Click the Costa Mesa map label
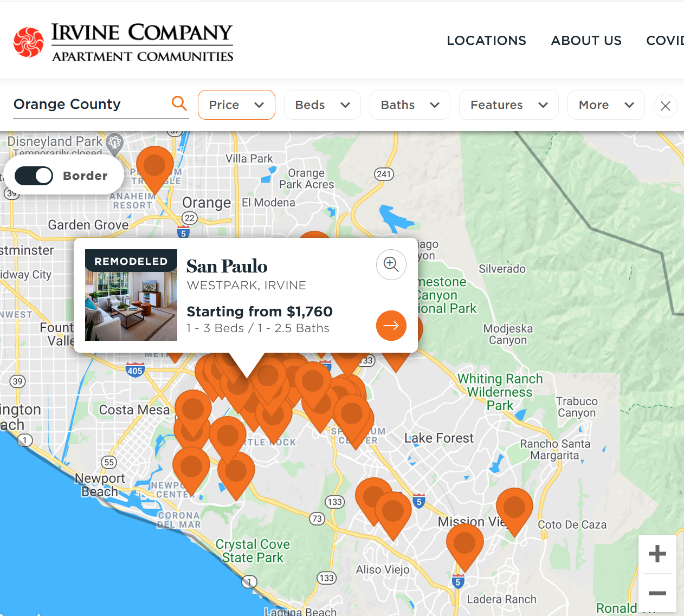684x616 pixels. coord(134,410)
